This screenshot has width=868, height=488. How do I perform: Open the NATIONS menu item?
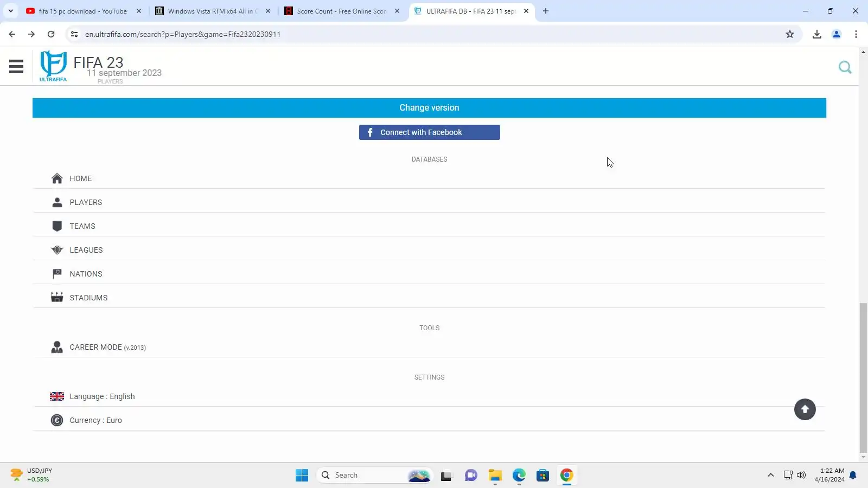[429, 274]
